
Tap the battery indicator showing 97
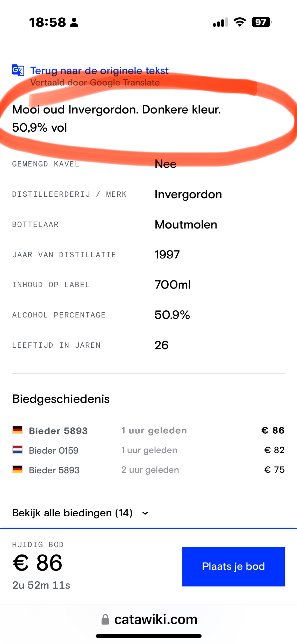(x=262, y=22)
